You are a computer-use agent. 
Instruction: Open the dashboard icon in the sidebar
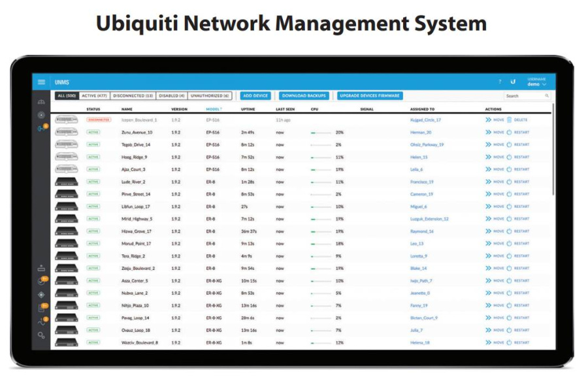pyautogui.click(x=41, y=102)
